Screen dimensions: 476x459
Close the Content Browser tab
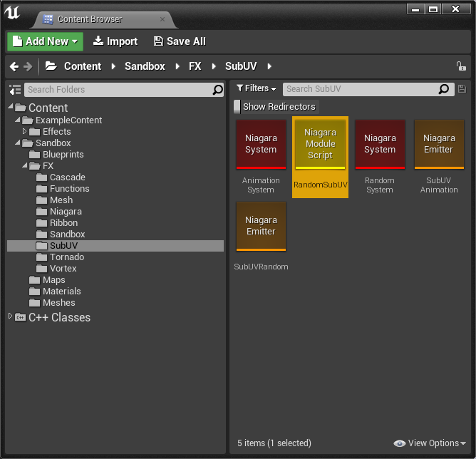click(x=162, y=19)
